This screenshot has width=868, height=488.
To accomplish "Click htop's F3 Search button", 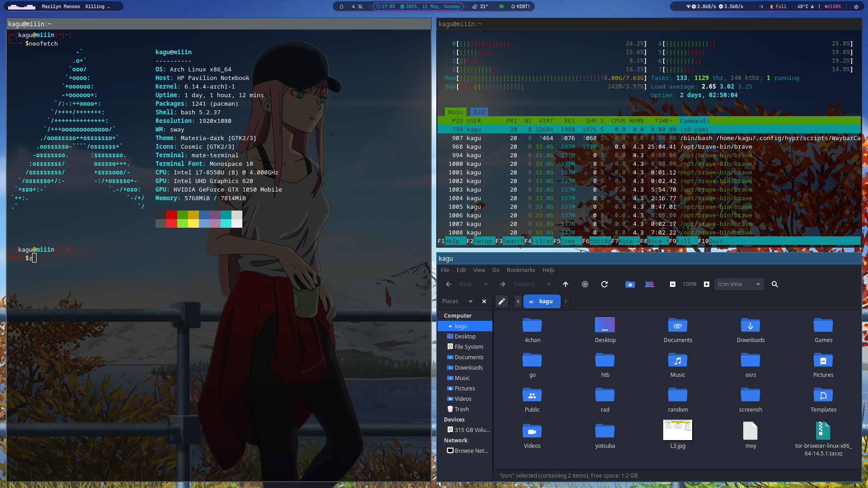I will [x=510, y=241].
